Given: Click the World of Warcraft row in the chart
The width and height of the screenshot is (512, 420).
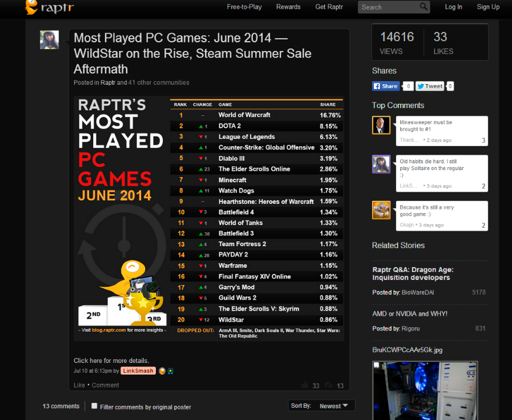Looking at the screenshot, I should click(x=257, y=115).
